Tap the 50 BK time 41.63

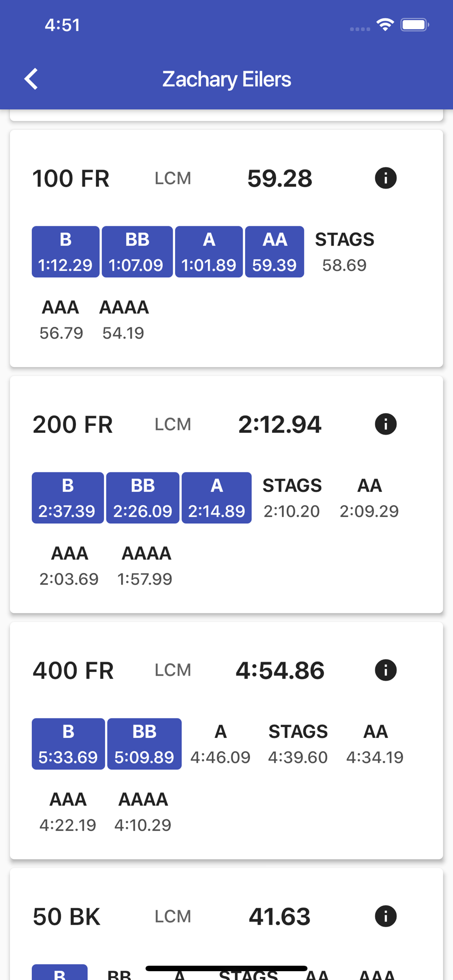pos(279,916)
